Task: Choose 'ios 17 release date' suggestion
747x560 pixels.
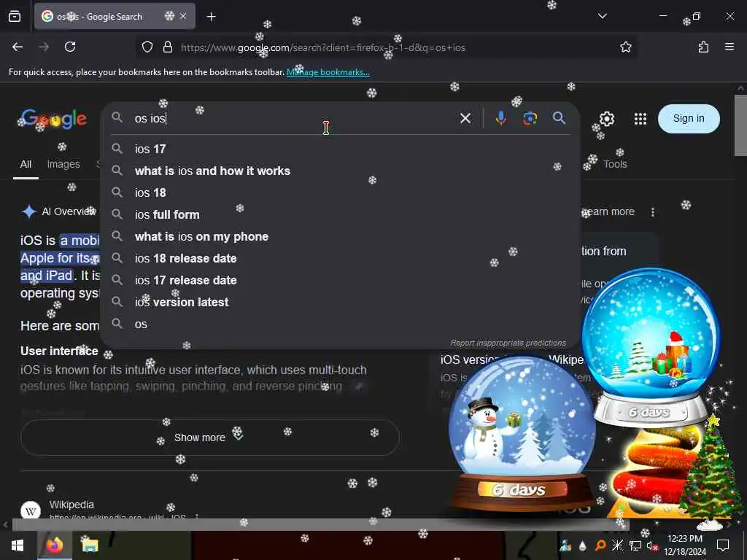Action: 340,281
